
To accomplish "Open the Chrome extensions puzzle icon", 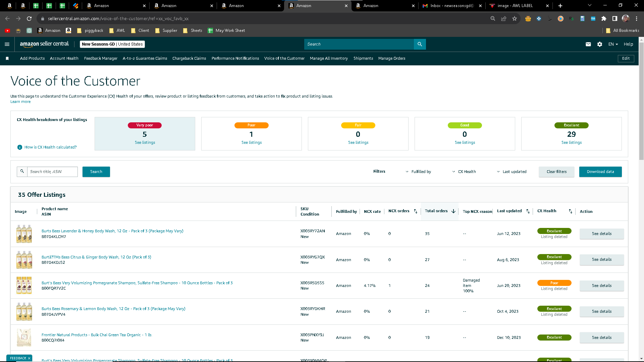I will [x=604, y=19].
